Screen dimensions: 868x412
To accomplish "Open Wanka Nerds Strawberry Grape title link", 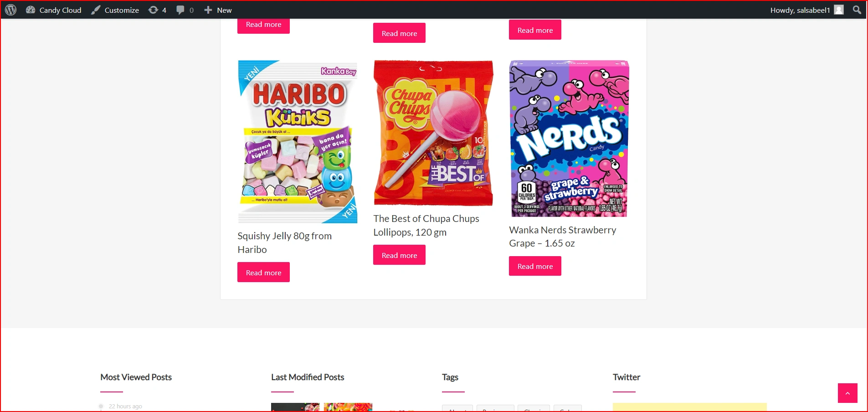I will tap(563, 237).
